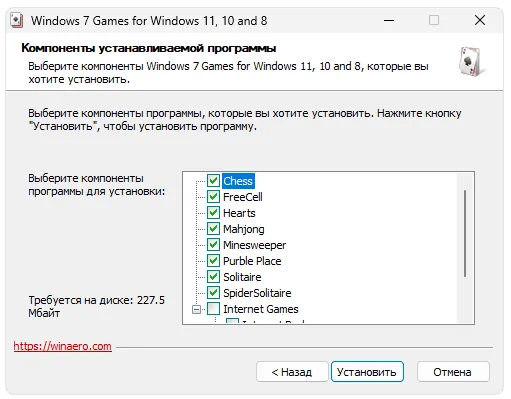Screen dimensions: 511x399
Task: Uncheck the Hearts checkbox
Action: coord(213,213)
